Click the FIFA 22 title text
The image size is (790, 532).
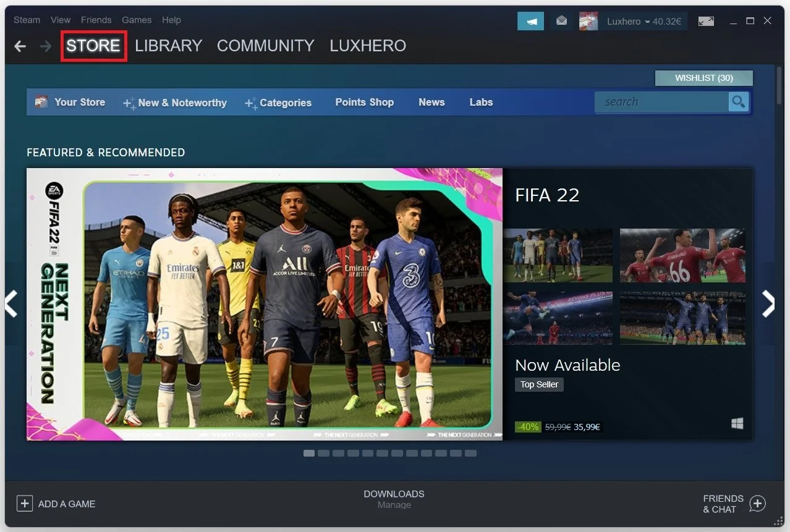pos(547,195)
